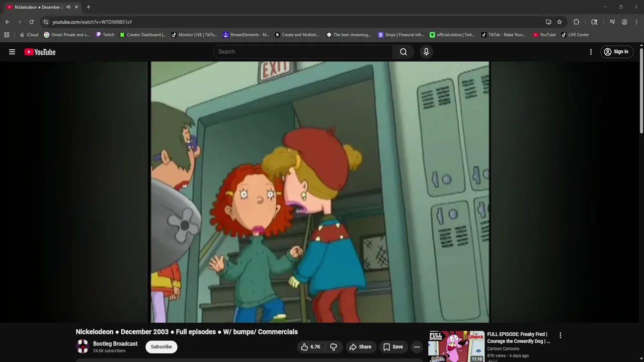Open Create and Multistream bookmark
Viewport: 644px width, 362px height.
coord(297,35)
